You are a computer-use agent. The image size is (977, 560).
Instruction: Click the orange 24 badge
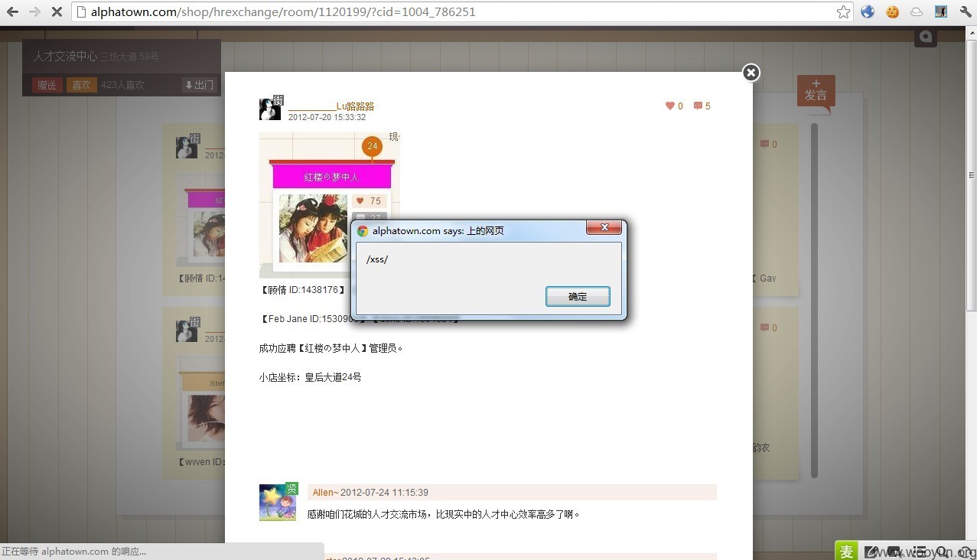click(x=373, y=146)
